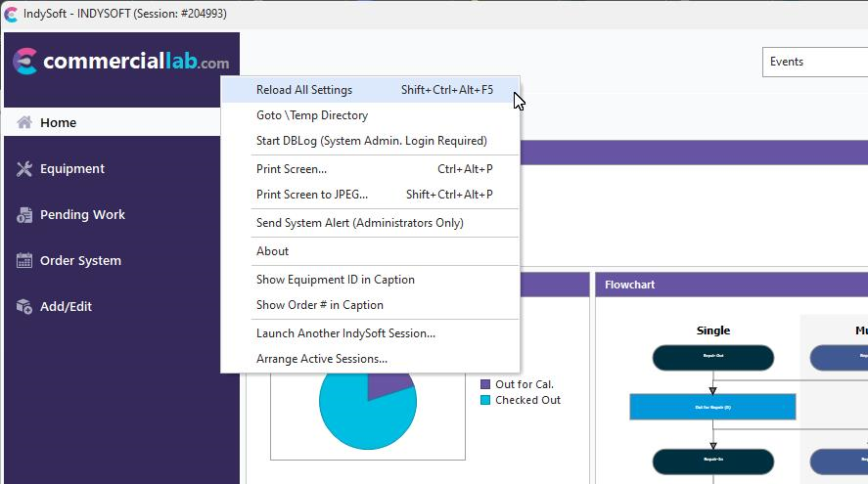Click the IndySoft title bar app icon
Screen dimensions: 868x484
point(11,14)
